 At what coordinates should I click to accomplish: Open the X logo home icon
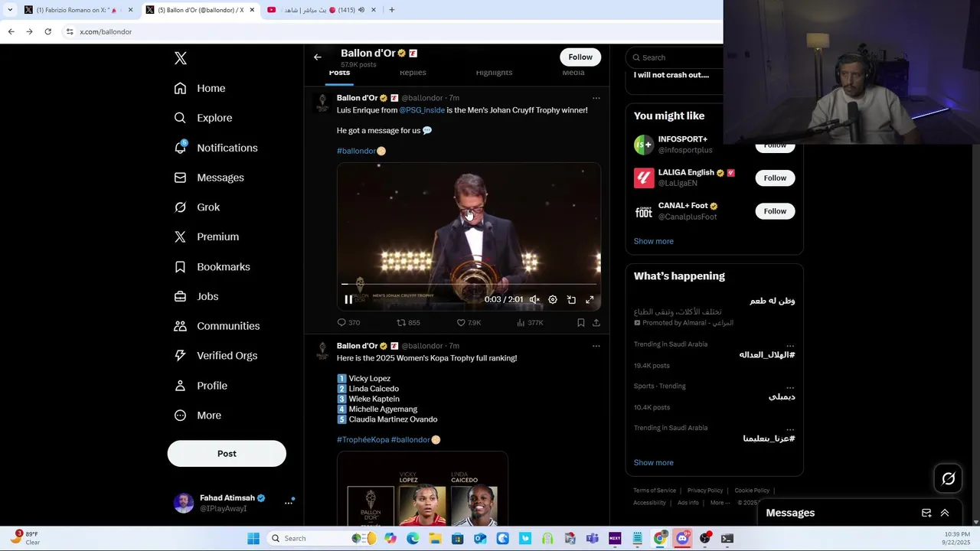click(180, 58)
